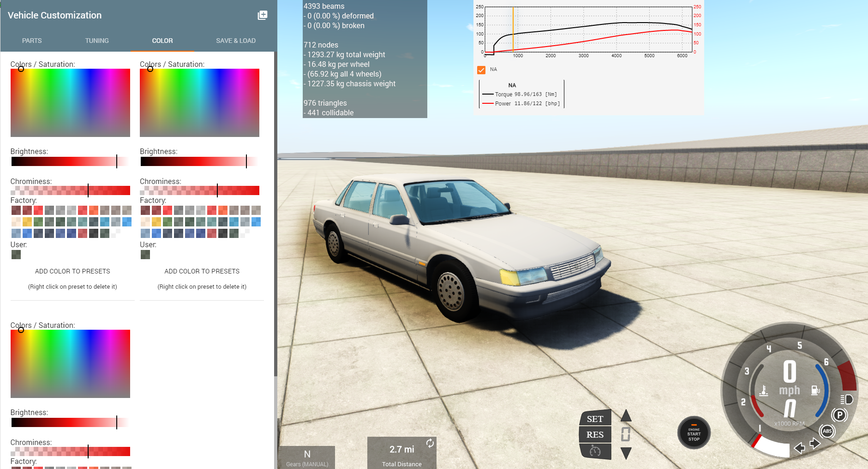The height and width of the screenshot is (469, 868).
Task: Click the parking brake indicator icon
Action: (839, 415)
